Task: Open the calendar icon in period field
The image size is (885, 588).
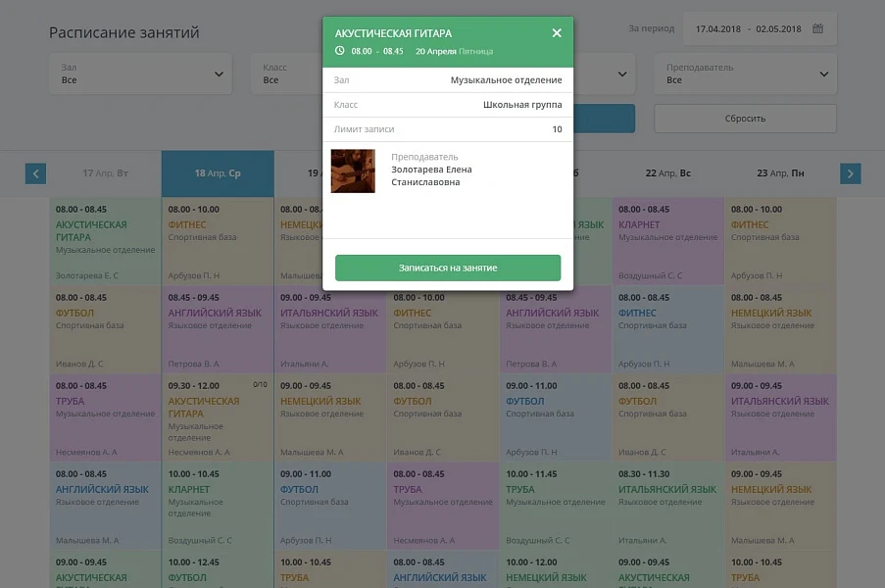Action: click(817, 28)
